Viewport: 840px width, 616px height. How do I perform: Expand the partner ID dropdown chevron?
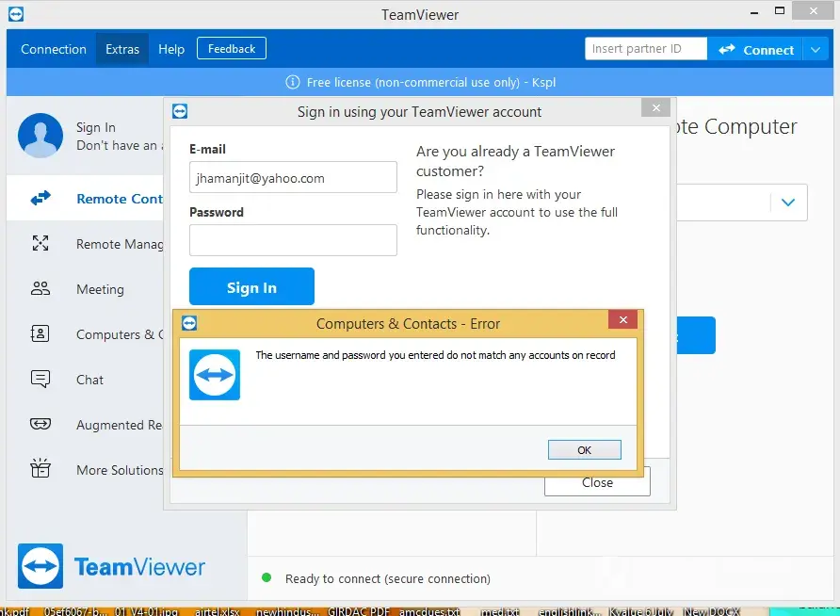[x=788, y=202]
